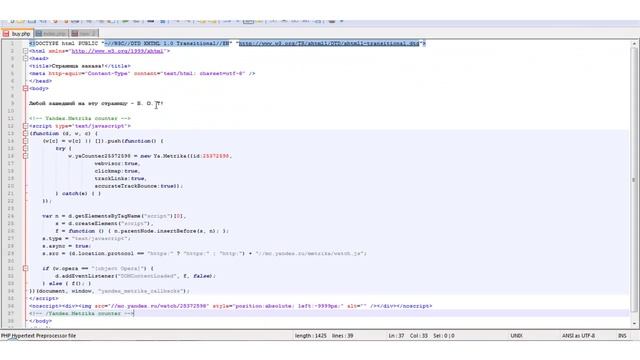Viewport: 640px width, 360px height.
Task: Click the vertical scrollbar thumb
Action: click(x=634, y=180)
